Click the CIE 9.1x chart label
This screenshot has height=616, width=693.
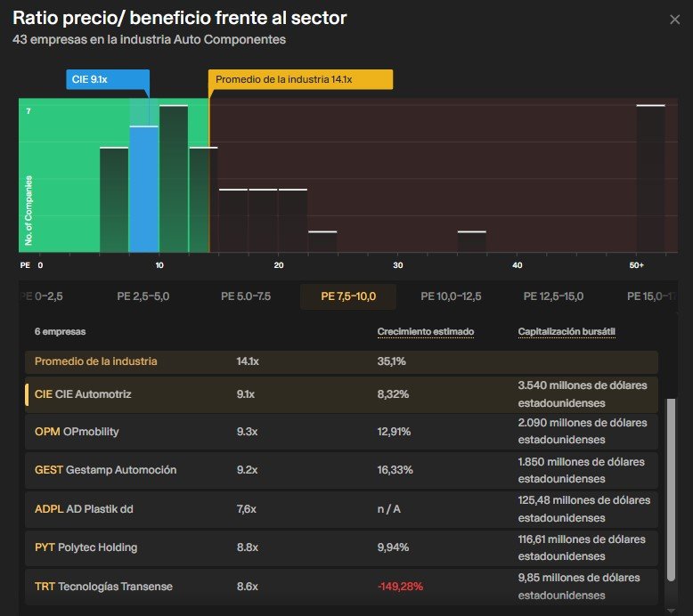click(x=108, y=79)
